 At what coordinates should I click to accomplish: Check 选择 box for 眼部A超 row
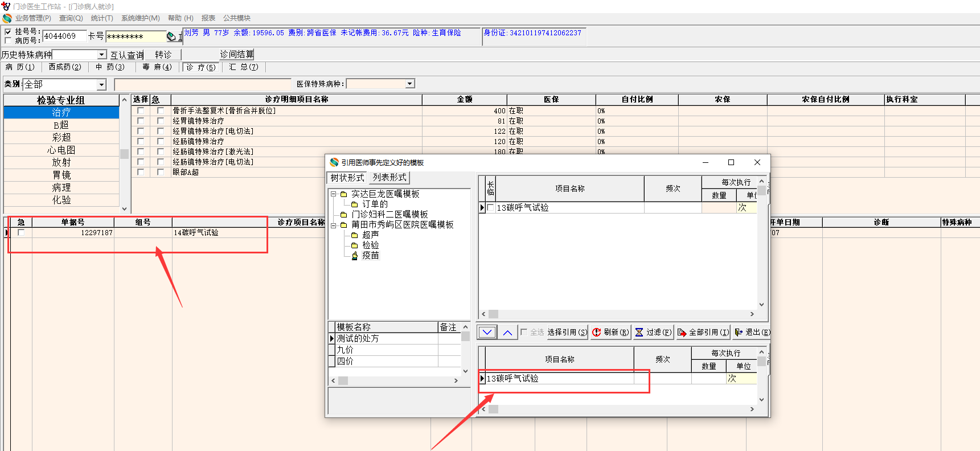click(141, 172)
